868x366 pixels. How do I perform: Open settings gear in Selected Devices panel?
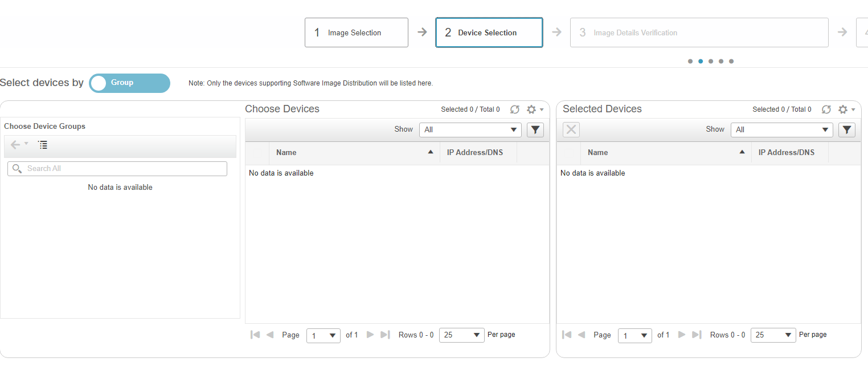point(844,109)
